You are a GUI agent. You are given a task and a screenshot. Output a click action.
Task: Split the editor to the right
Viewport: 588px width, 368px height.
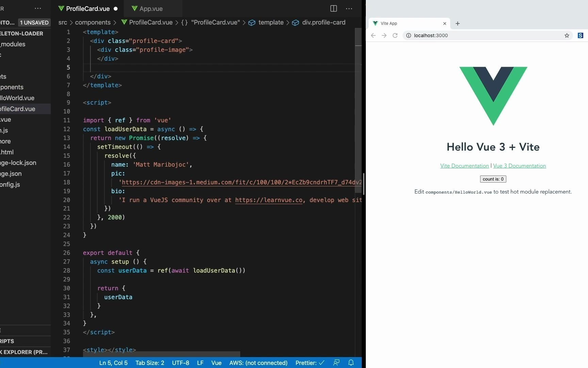point(333,9)
